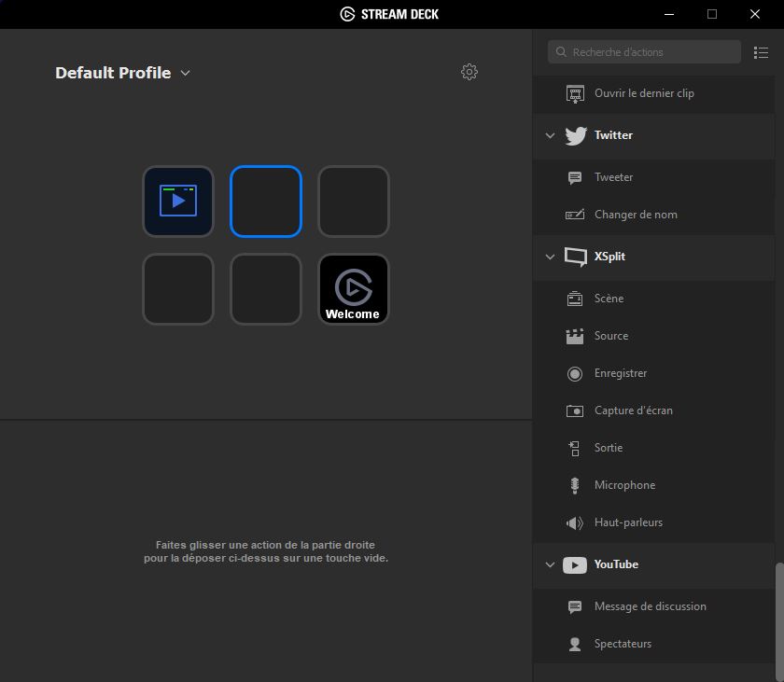The width and height of the screenshot is (784, 682).
Task: Select the Source action
Action: (654, 336)
